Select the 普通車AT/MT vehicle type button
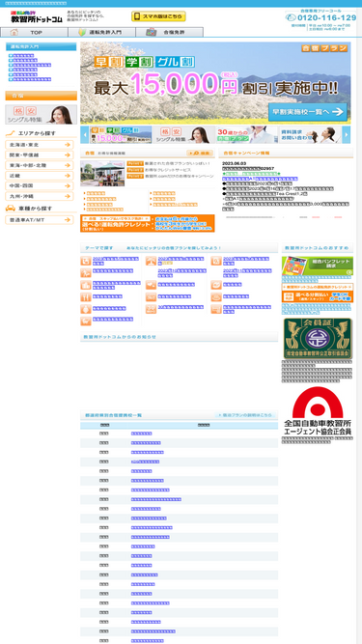 (x=40, y=220)
